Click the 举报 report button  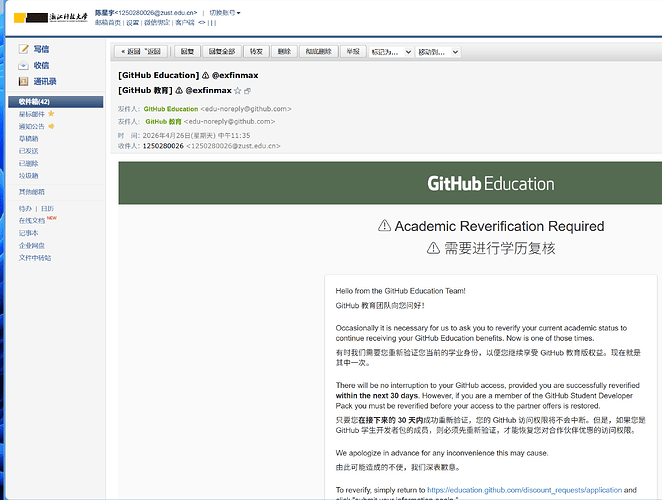(353, 52)
